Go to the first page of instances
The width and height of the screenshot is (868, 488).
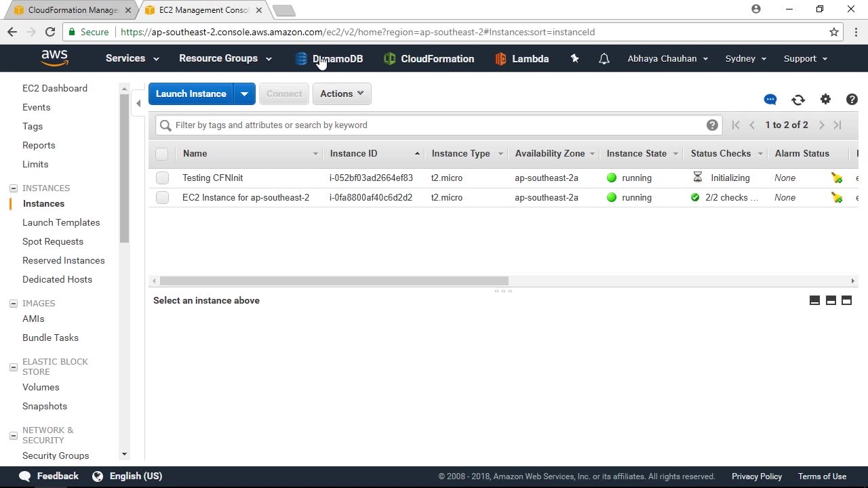736,125
